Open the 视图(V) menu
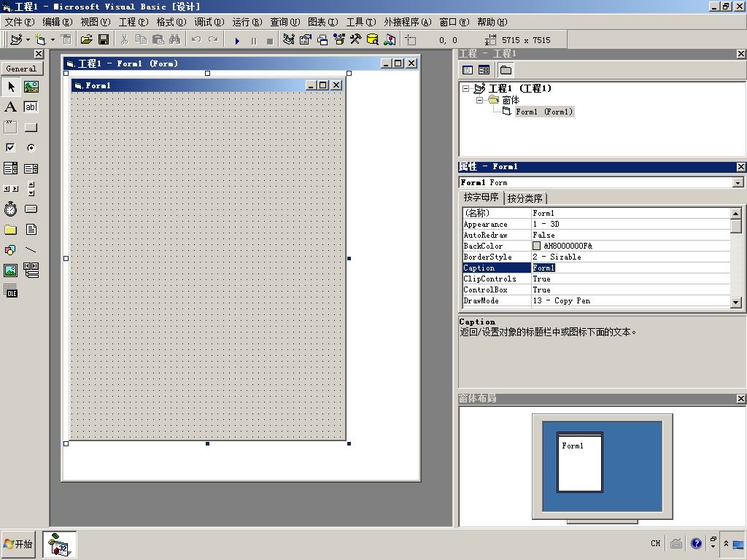 coord(96,22)
